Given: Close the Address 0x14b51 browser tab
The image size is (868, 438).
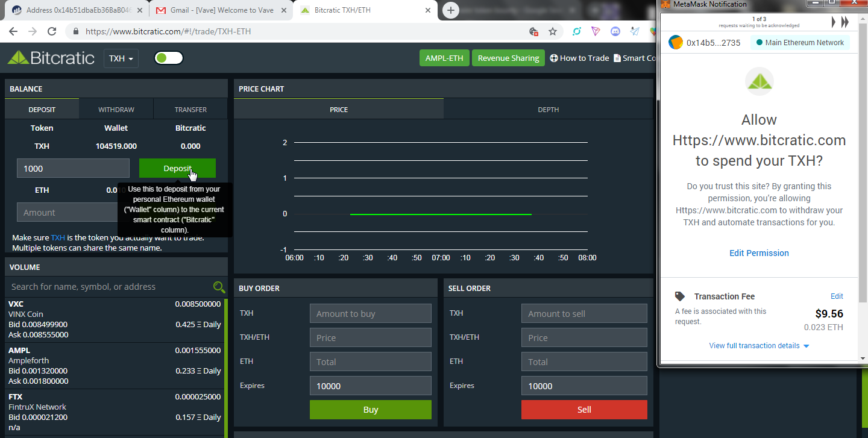Looking at the screenshot, I should [x=139, y=10].
